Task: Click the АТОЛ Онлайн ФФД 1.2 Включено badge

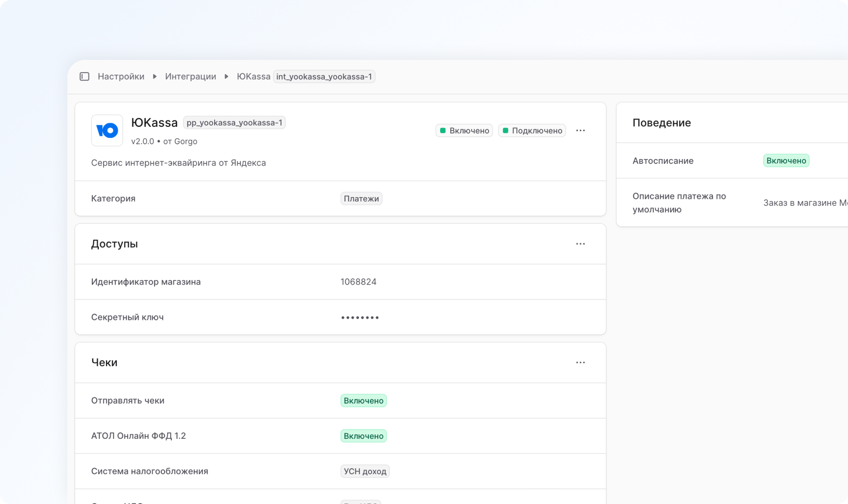Action: [x=364, y=436]
